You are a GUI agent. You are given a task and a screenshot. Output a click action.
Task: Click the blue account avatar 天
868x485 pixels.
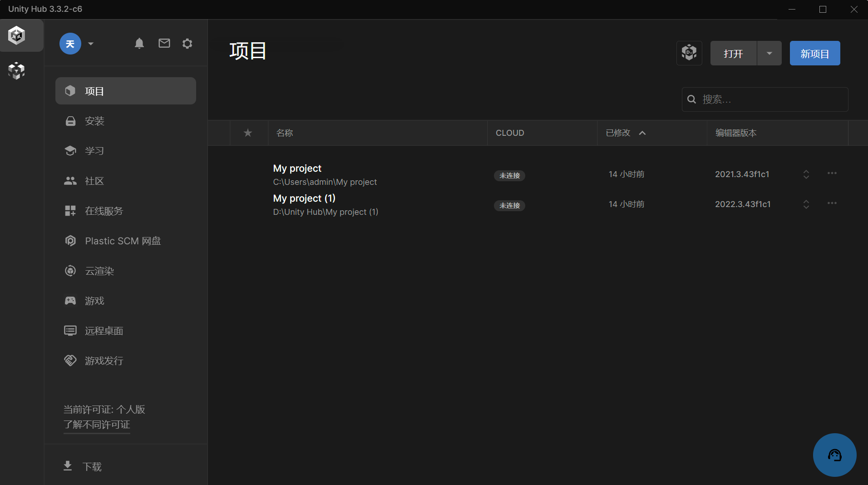pos(70,44)
